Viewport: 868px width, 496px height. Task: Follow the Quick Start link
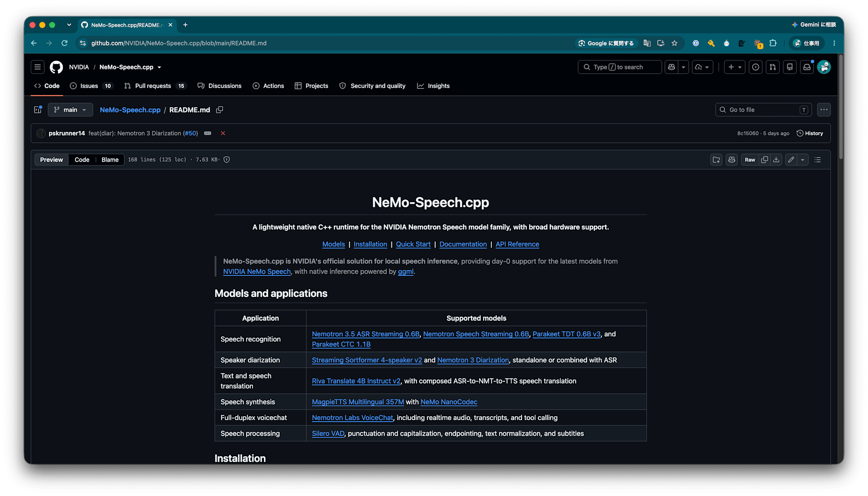pos(413,245)
